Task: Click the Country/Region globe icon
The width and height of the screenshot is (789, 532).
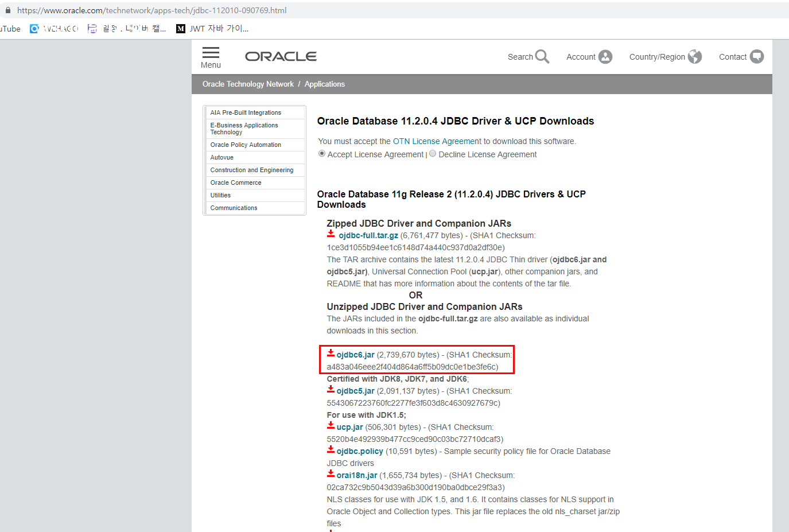Action: [x=695, y=56]
